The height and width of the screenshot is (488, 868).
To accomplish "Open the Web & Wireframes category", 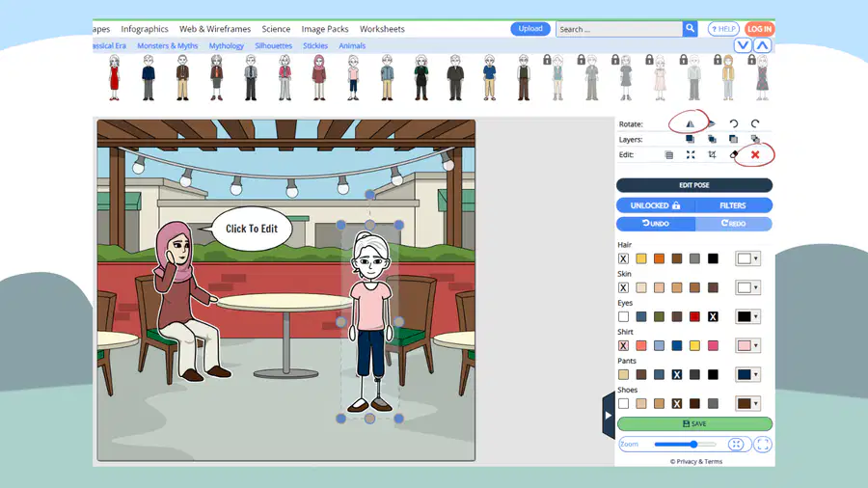I will (x=215, y=29).
